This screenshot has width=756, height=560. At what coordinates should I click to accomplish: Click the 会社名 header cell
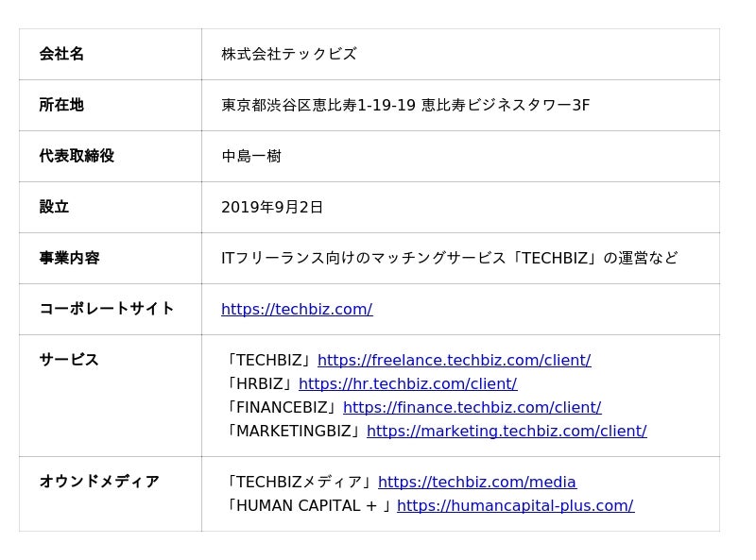click(61, 54)
